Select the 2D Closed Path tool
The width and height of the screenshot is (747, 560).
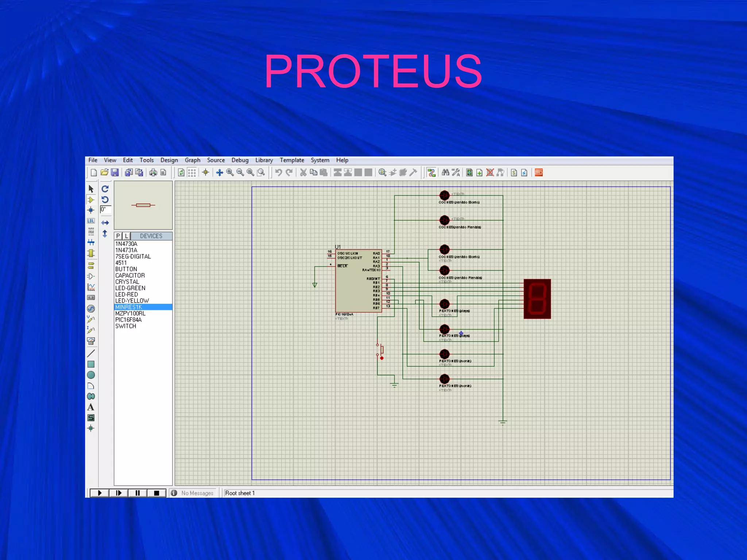point(91,396)
